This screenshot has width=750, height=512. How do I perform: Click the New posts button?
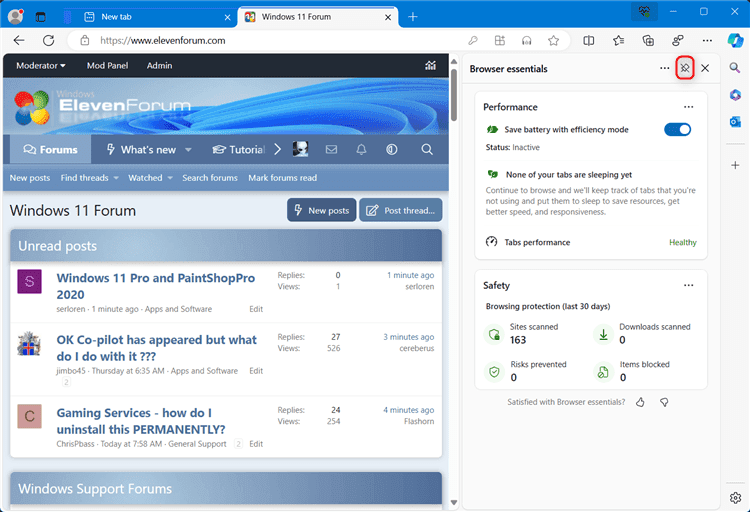pos(321,210)
